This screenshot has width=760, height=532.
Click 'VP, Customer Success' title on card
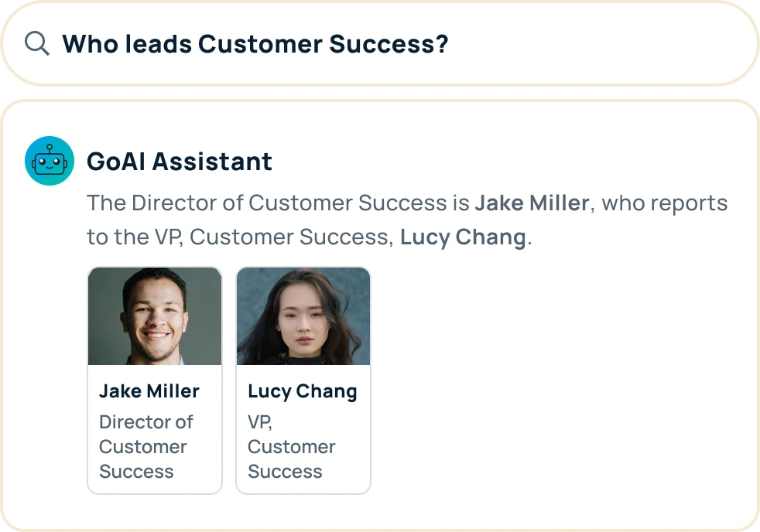[291, 446]
